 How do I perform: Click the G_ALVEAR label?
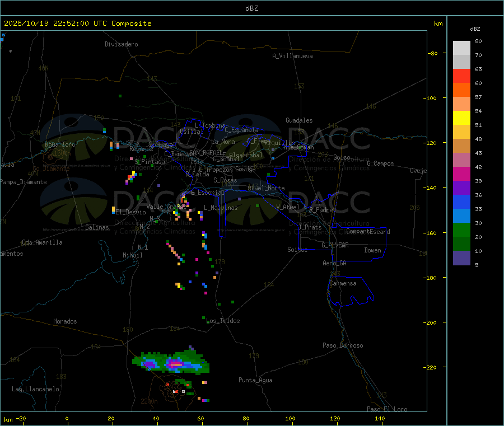[x=335, y=245]
